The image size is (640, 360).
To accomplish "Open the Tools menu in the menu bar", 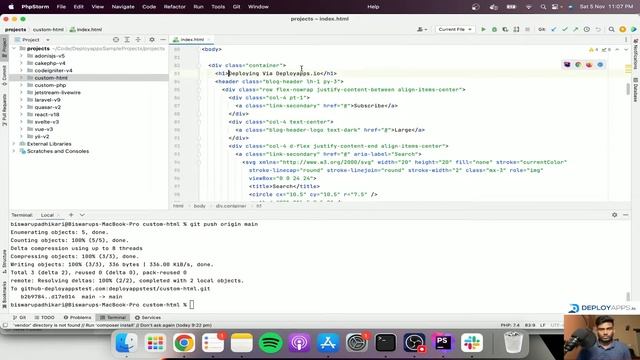I will tap(218, 7).
